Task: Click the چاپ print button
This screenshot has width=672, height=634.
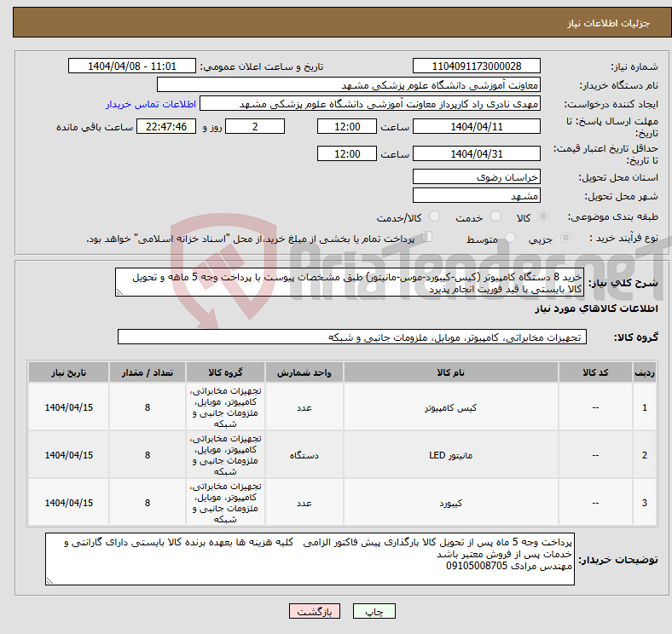Action: [374, 611]
